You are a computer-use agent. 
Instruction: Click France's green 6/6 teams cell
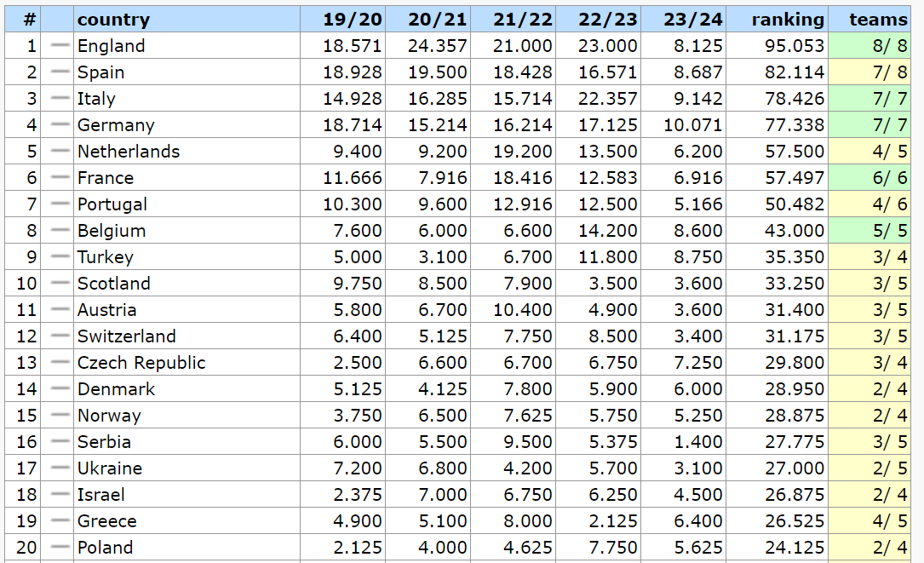(875, 178)
